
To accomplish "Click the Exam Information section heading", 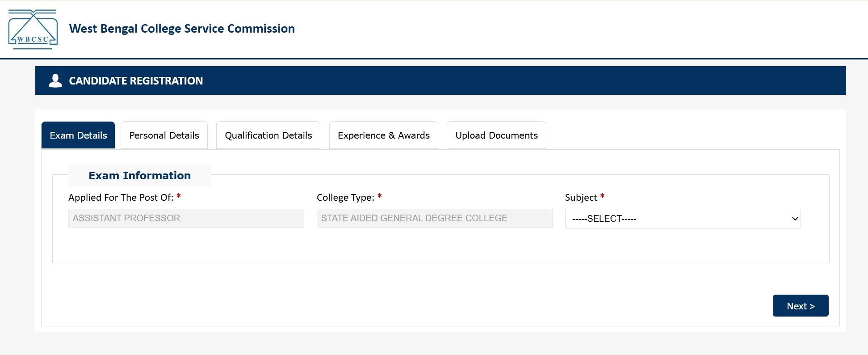I will point(139,175).
